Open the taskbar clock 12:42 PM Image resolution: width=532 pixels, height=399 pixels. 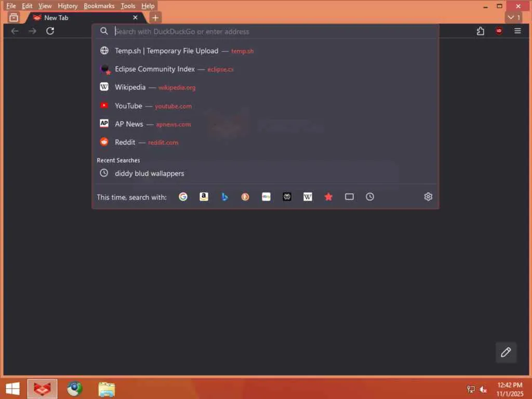pyautogui.click(x=510, y=389)
